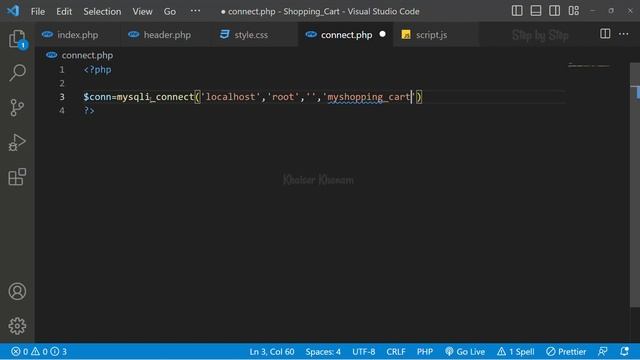This screenshot has height=360, width=640.
Task: Start Go Live server
Action: click(x=465, y=351)
